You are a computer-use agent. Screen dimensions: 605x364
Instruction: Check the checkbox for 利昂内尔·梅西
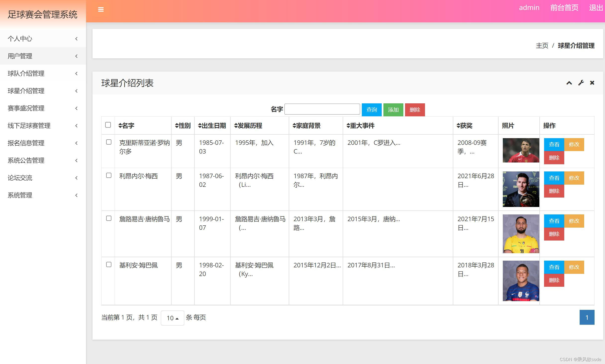point(108,175)
